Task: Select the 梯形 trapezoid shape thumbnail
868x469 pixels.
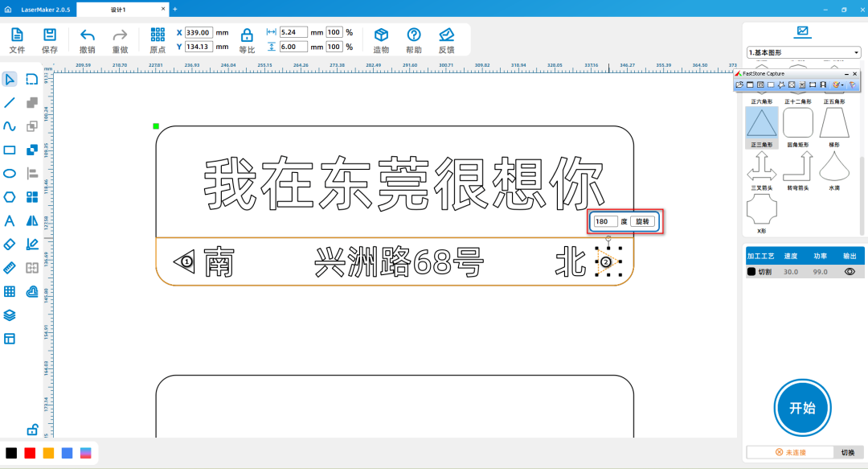Action: pyautogui.click(x=835, y=122)
